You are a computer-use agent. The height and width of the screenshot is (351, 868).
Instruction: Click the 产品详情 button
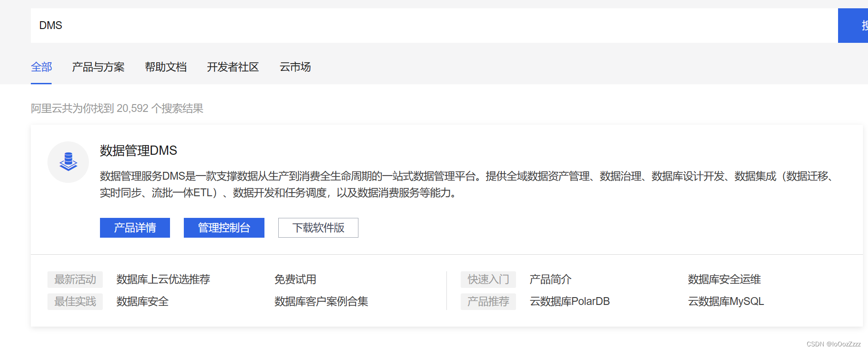click(x=135, y=228)
